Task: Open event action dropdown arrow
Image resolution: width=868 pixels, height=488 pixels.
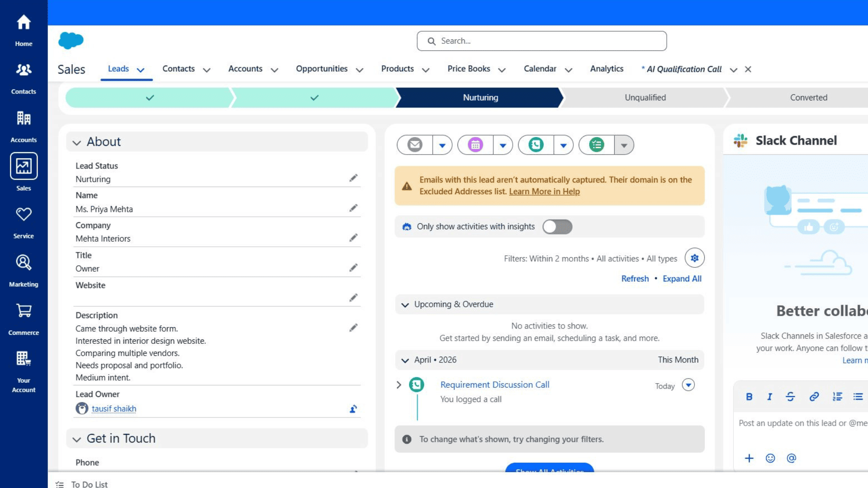Action: 503,145
